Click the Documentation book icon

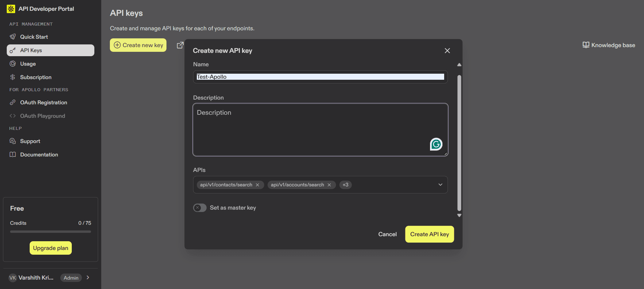tap(13, 154)
